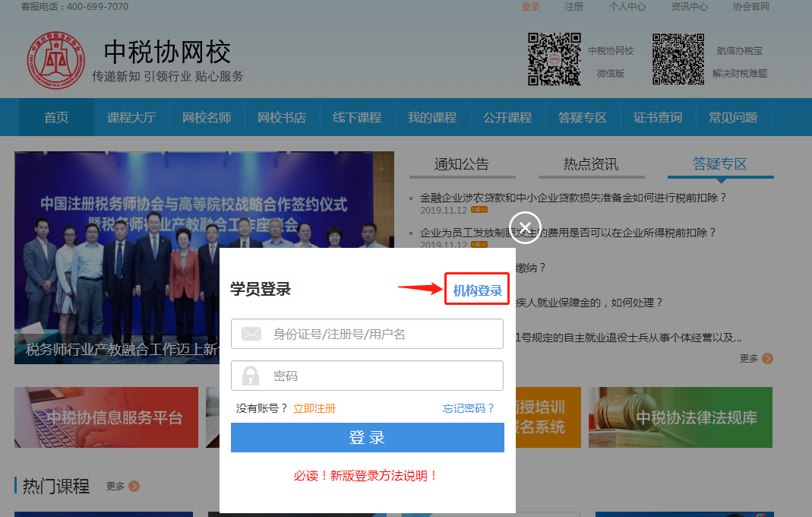Open 答疑专区 in the navigation bar
This screenshot has width=812, height=517.
[583, 118]
